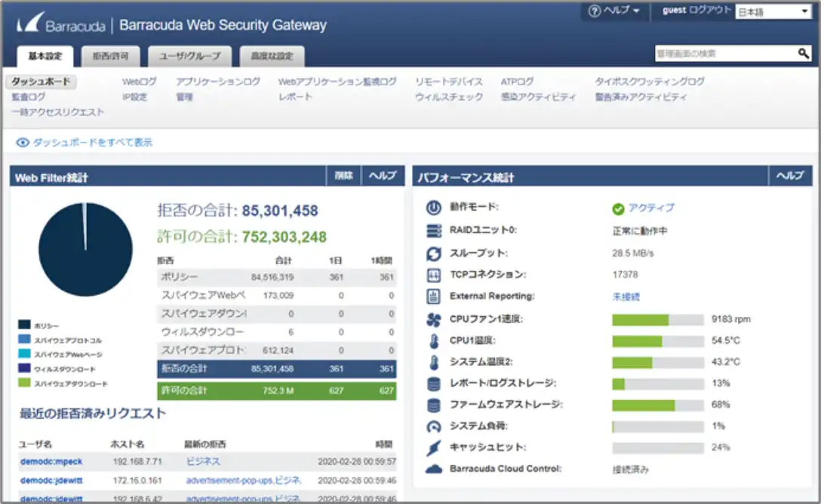Click the 許可の合計 green table row
Viewport: 821px width, 504px height.
click(276, 391)
